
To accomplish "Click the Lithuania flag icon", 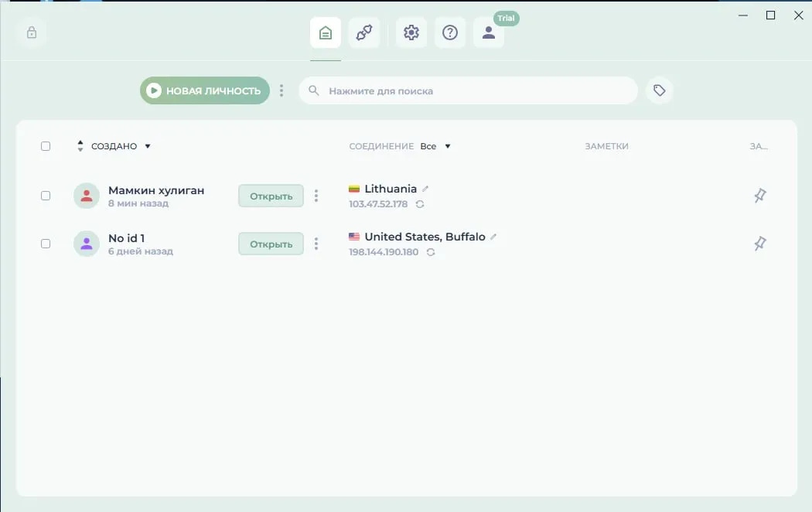I will pyautogui.click(x=354, y=189).
